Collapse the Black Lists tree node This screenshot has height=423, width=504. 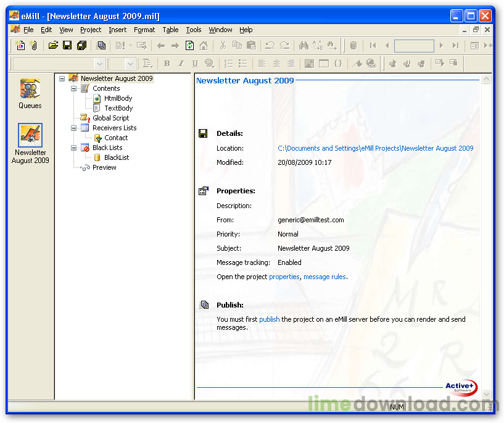coord(73,148)
